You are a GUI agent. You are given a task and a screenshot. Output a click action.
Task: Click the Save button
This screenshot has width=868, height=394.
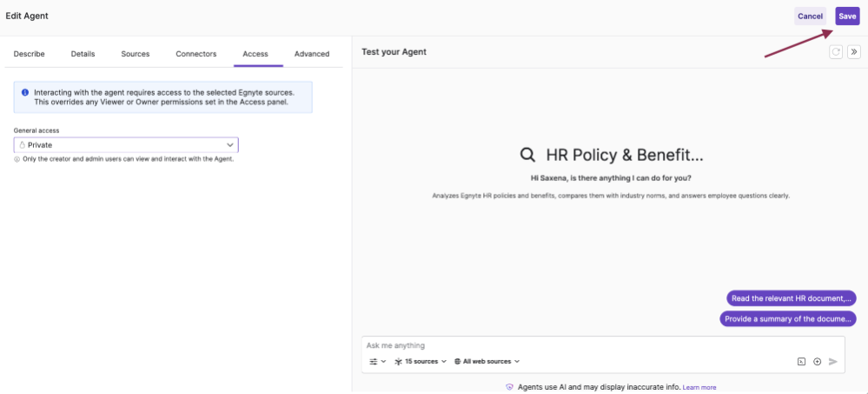(847, 16)
